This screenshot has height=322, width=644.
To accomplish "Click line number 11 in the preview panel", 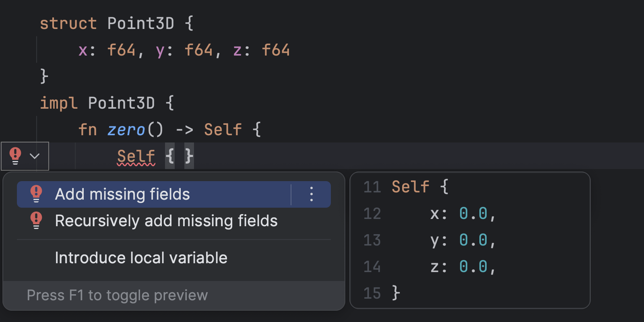I will 372,186.
